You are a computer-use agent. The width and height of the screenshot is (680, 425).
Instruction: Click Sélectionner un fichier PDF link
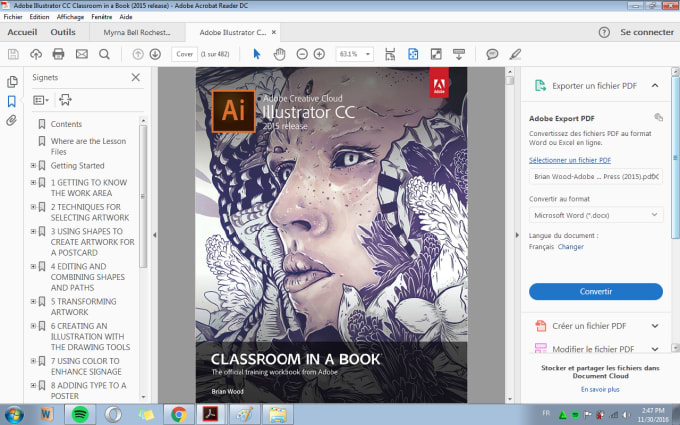pyautogui.click(x=570, y=160)
